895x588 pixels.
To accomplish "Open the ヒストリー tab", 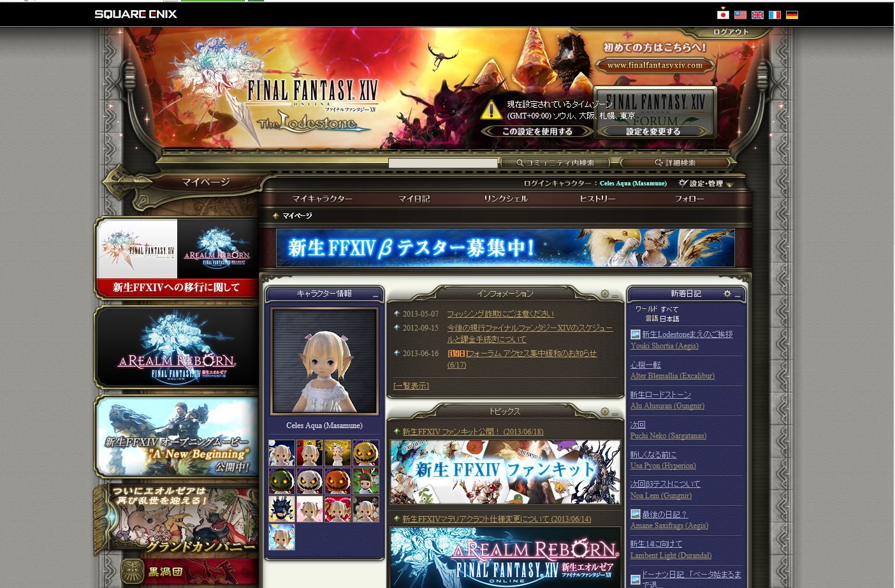I will 597,199.
